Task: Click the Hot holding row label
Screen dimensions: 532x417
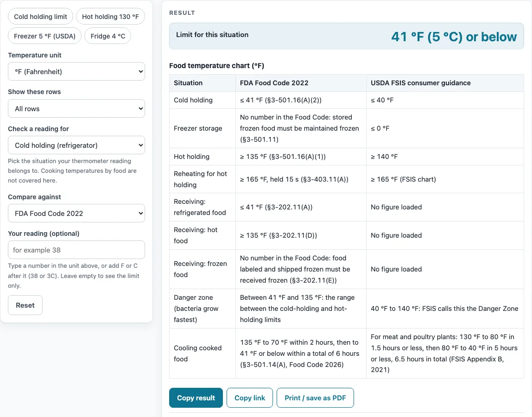Action: (x=203, y=157)
